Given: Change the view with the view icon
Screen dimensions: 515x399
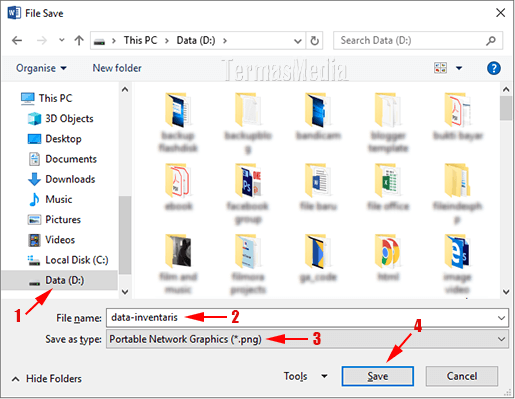Looking at the screenshot, I should coord(440,68).
